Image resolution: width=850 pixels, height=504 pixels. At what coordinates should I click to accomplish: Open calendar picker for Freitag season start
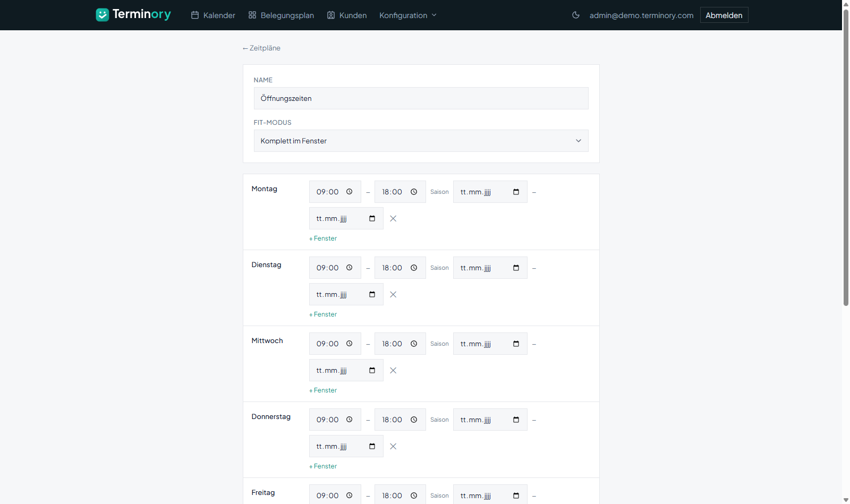[x=516, y=496]
